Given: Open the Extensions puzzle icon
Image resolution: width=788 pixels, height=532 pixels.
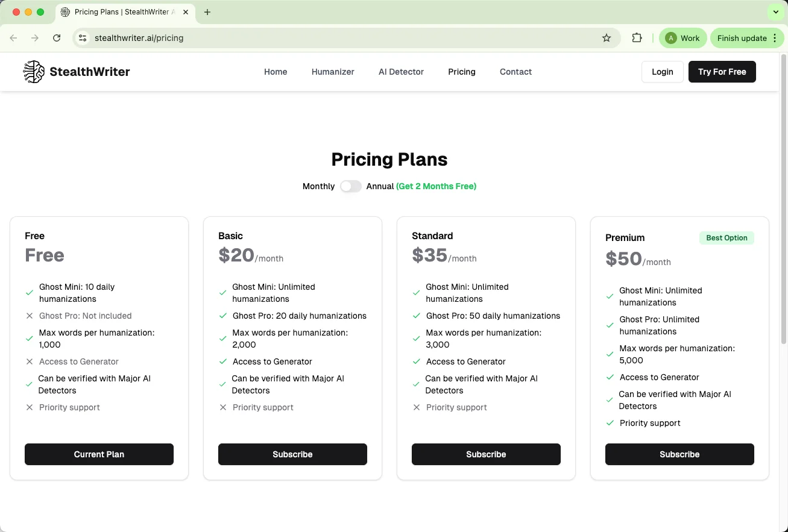Looking at the screenshot, I should coord(637,38).
